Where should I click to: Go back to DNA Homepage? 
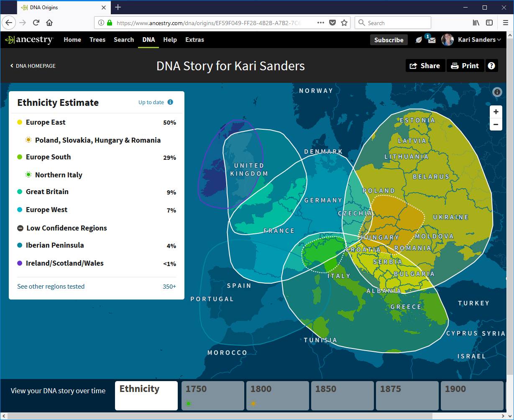coord(33,66)
